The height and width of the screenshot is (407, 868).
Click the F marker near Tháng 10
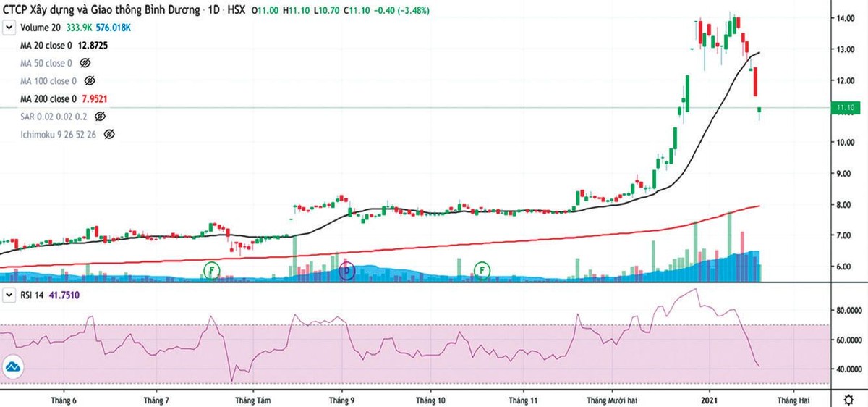pos(482,270)
